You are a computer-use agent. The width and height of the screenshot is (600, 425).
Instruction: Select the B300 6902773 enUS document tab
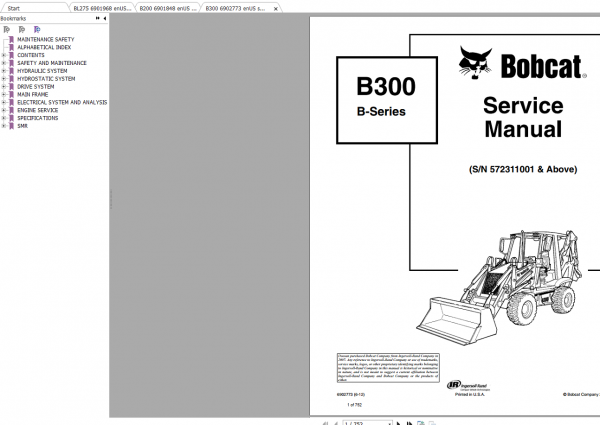tap(235, 8)
